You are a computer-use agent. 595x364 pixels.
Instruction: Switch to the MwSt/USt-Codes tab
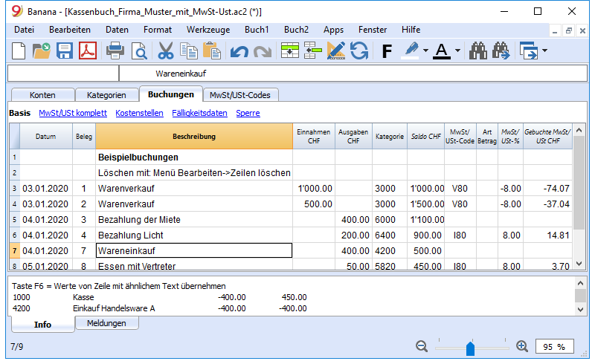tap(240, 95)
